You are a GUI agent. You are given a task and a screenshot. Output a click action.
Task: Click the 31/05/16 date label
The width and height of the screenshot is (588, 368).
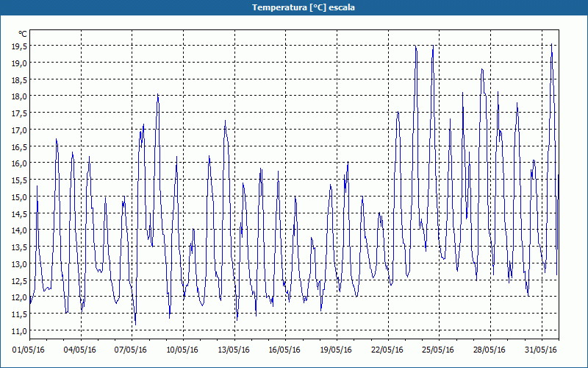click(x=540, y=350)
